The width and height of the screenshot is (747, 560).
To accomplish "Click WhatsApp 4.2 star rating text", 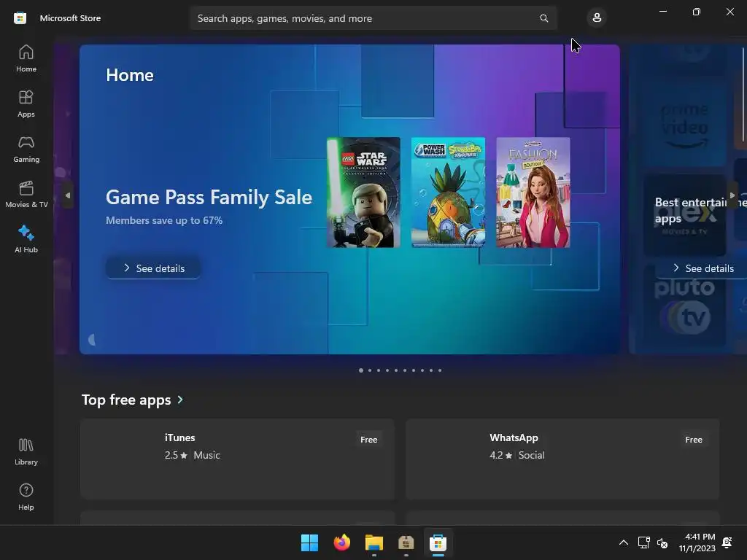I will point(500,455).
